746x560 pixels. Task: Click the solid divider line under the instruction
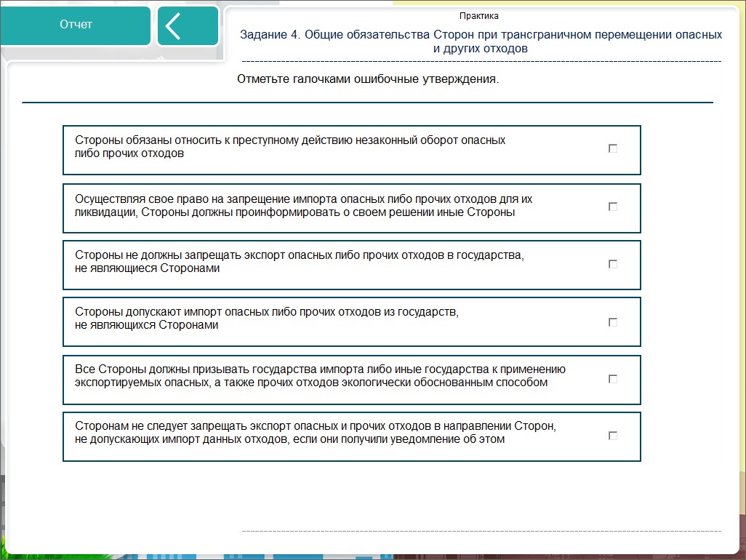click(x=367, y=103)
